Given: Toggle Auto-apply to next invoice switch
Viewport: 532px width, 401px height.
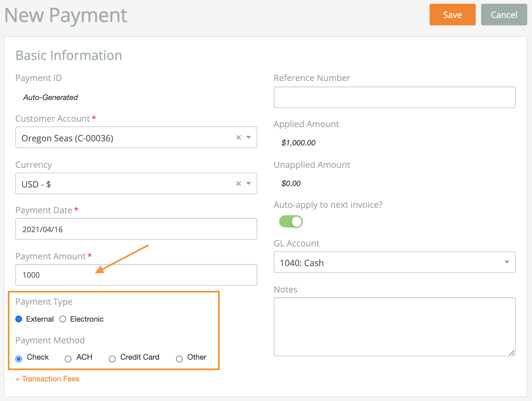Looking at the screenshot, I should pyautogui.click(x=291, y=222).
